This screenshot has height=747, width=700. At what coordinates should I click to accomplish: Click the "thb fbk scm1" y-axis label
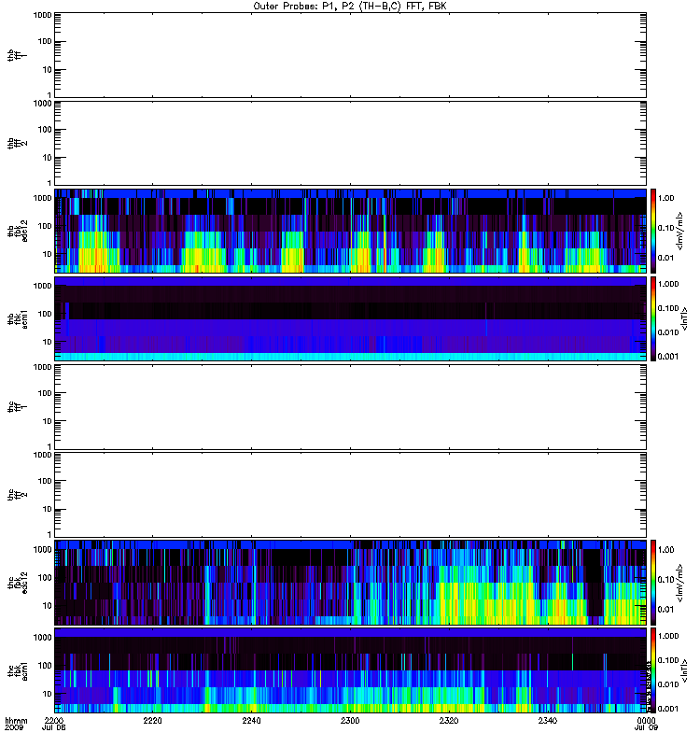[17, 319]
